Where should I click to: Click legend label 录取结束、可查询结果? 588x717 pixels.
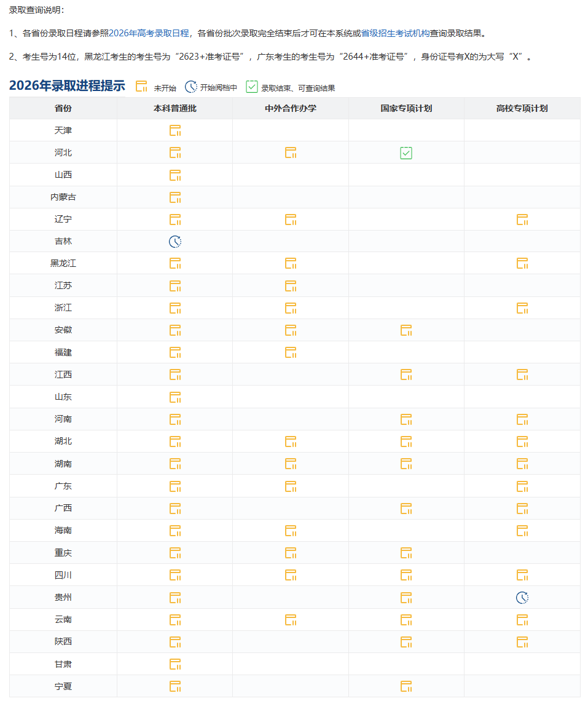[x=298, y=89]
